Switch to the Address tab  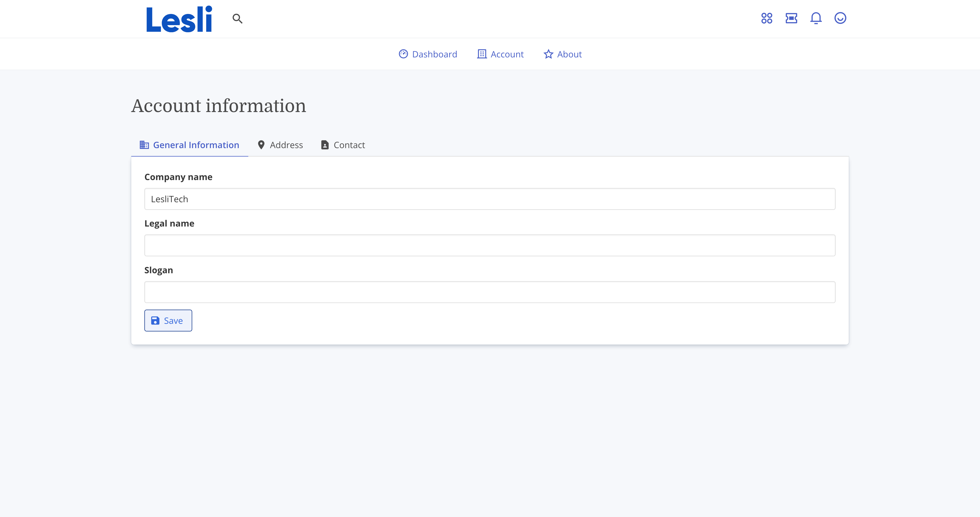[x=286, y=145]
